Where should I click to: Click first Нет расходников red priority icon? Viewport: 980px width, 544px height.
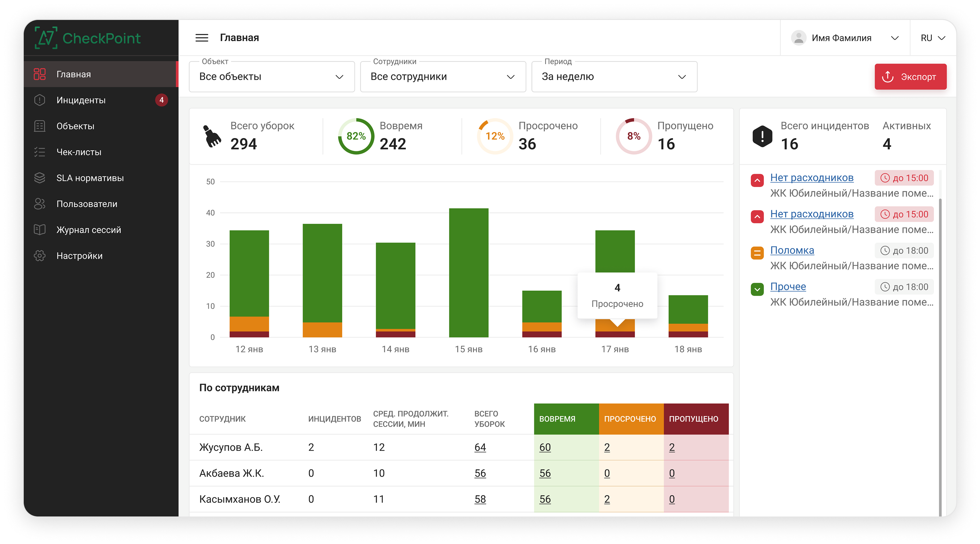pyautogui.click(x=757, y=180)
